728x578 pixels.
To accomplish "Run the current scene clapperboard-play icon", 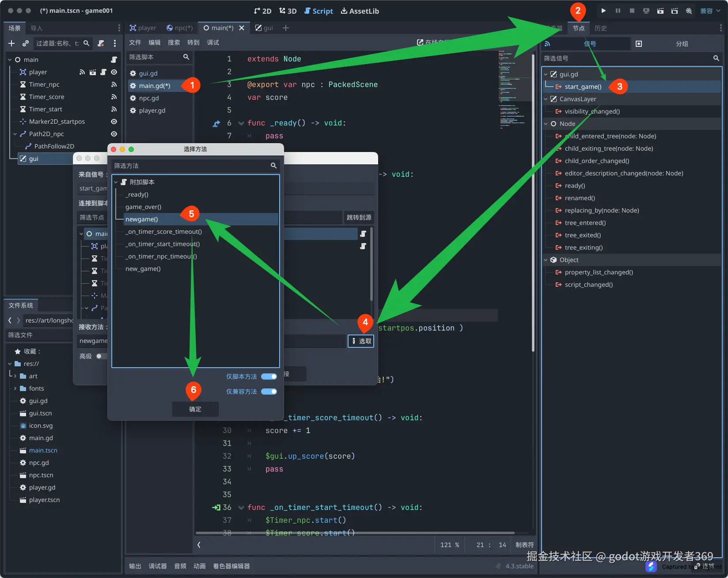I will [660, 11].
